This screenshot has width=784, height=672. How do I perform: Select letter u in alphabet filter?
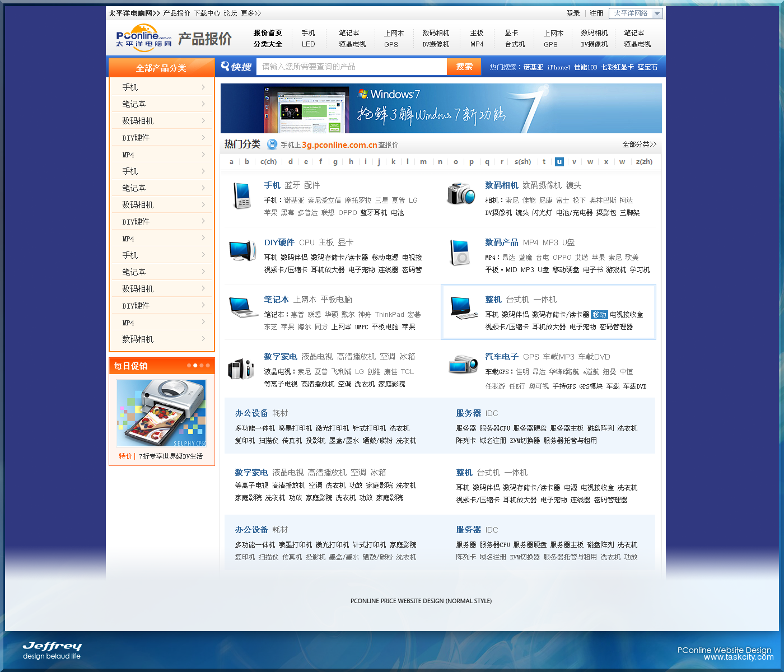pyautogui.click(x=559, y=162)
